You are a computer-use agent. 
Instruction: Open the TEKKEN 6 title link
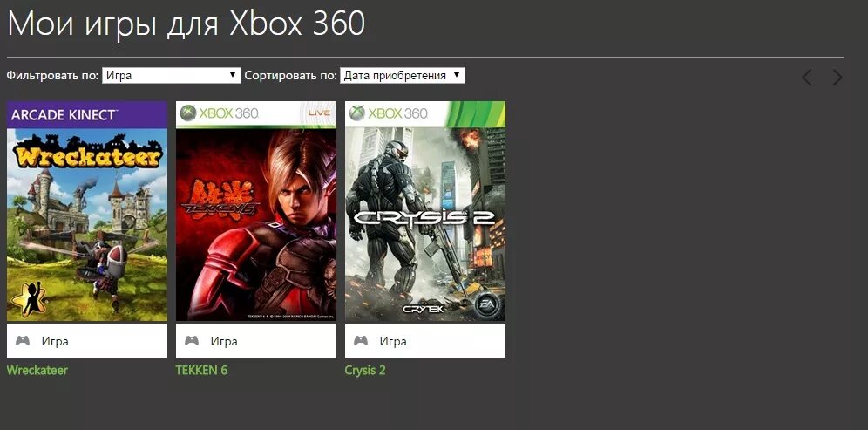tap(201, 370)
